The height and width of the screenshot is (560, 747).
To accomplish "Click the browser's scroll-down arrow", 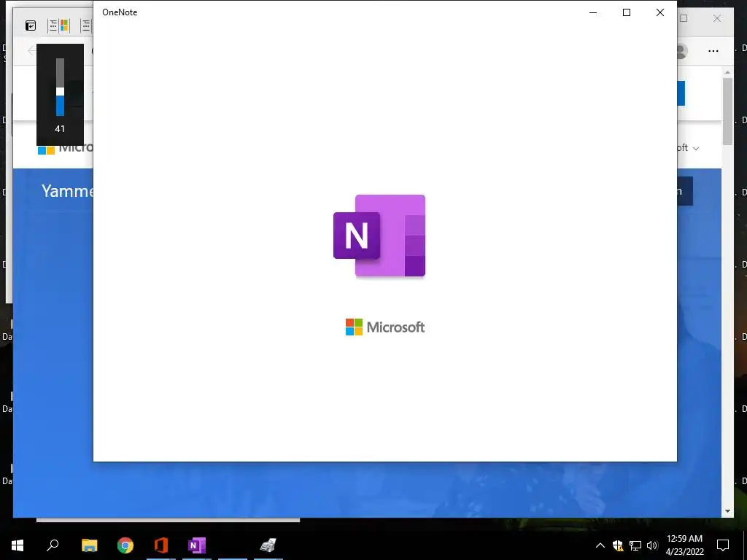I will 727,511.
